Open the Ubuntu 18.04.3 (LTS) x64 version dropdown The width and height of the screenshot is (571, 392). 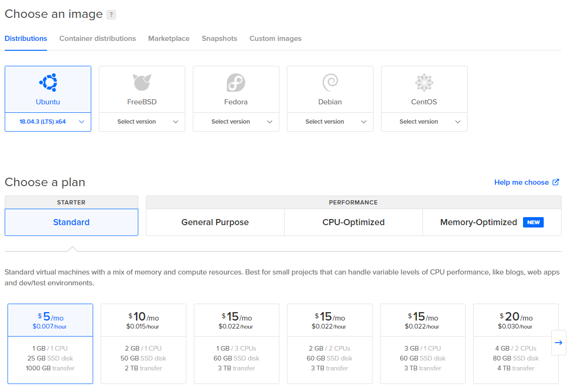(x=48, y=122)
